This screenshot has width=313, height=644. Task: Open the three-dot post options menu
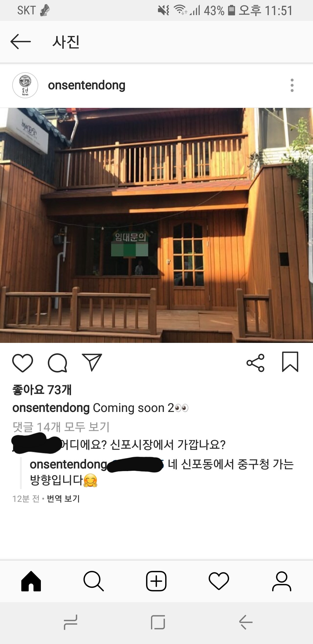[x=292, y=85]
